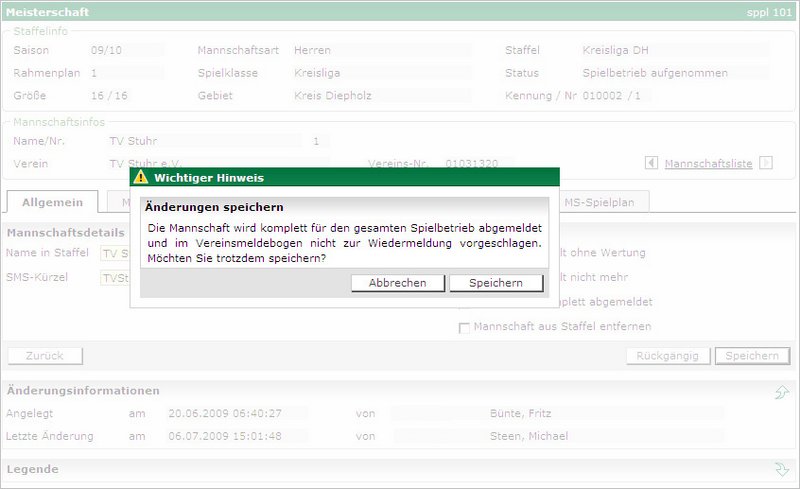Viewport: 800px width, 489px height.
Task: Confirm with Speichern in the dialog
Action: (496, 283)
